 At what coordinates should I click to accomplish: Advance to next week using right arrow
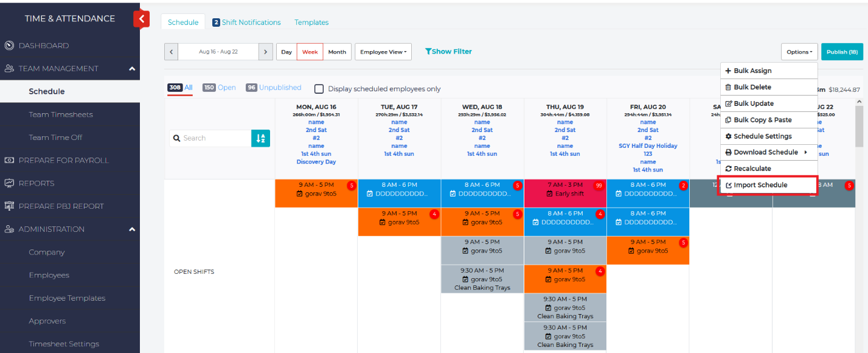pyautogui.click(x=265, y=52)
